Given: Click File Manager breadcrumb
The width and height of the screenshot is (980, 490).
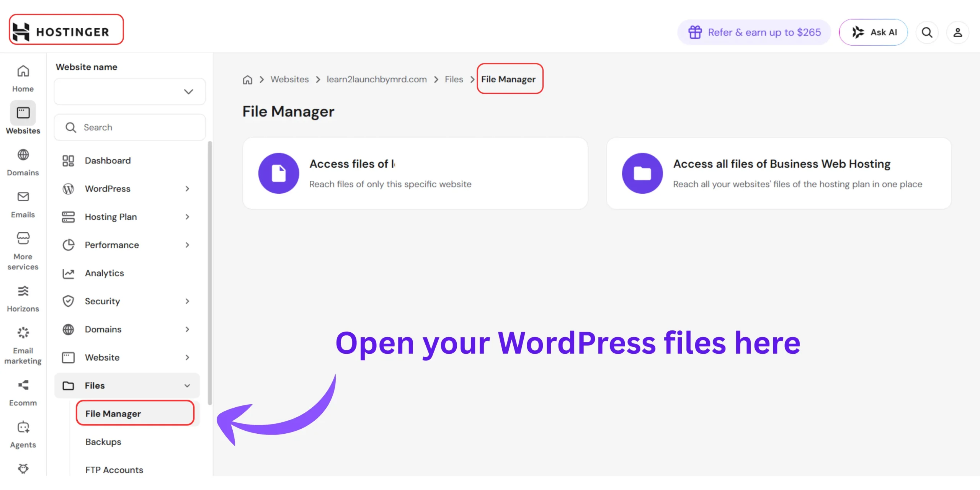Looking at the screenshot, I should pyautogui.click(x=508, y=79).
